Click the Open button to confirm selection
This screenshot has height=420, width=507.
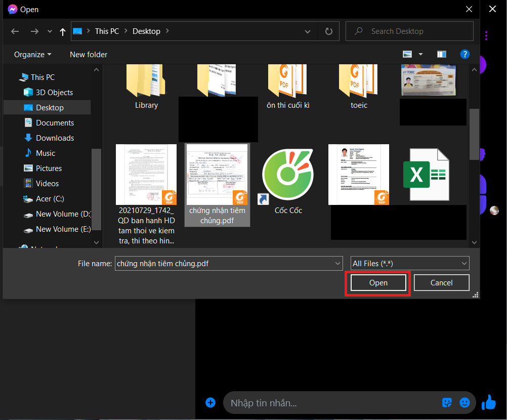coord(377,282)
